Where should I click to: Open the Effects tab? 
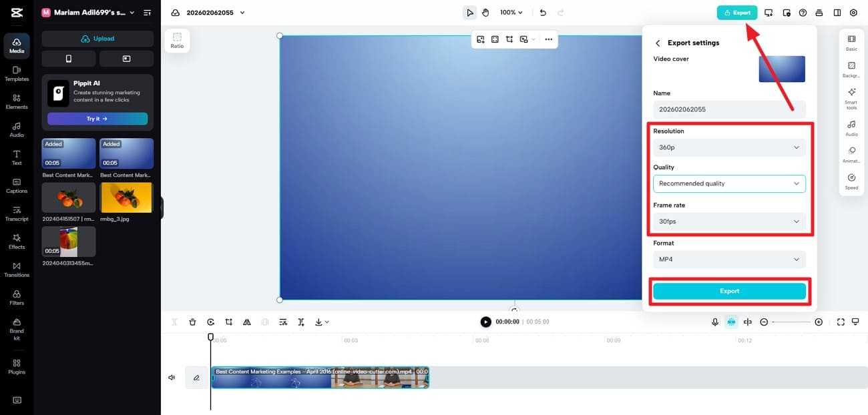pyautogui.click(x=17, y=242)
